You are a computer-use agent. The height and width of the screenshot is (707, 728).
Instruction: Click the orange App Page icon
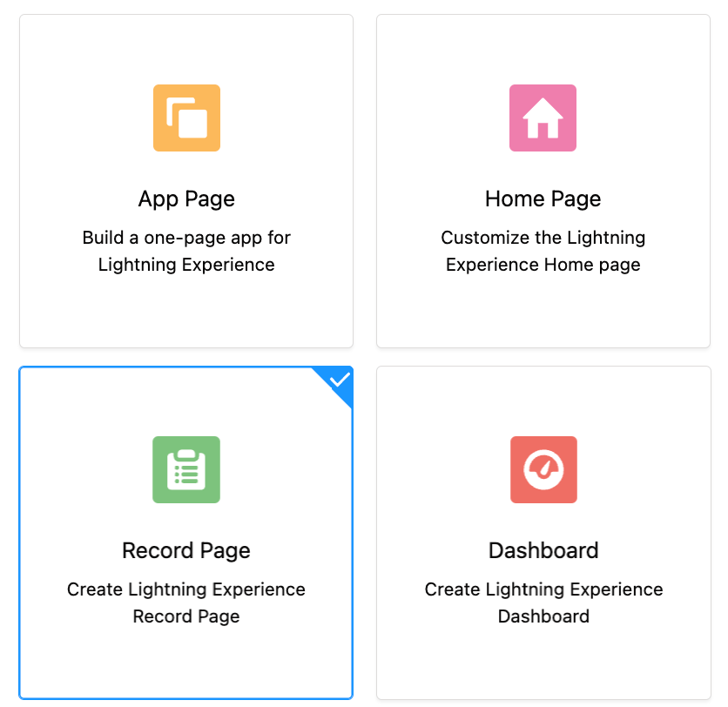click(186, 118)
